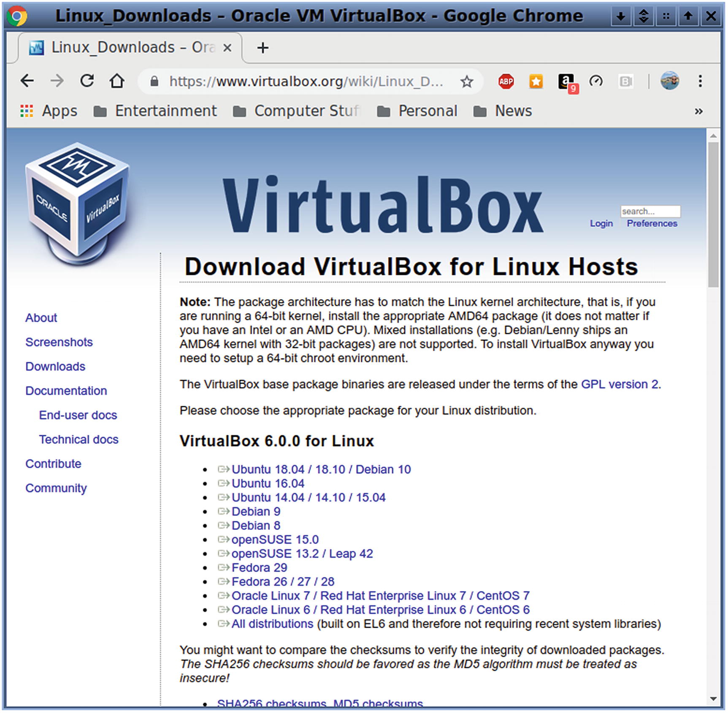Click the VirtualBox cube logo
Image resolution: width=728 pixels, height=713 pixels.
pyautogui.click(x=78, y=205)
